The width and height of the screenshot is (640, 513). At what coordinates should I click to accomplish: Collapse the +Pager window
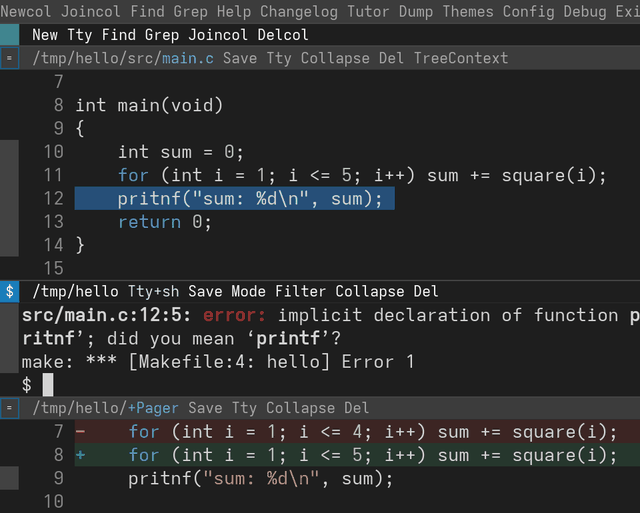point(300,408)
